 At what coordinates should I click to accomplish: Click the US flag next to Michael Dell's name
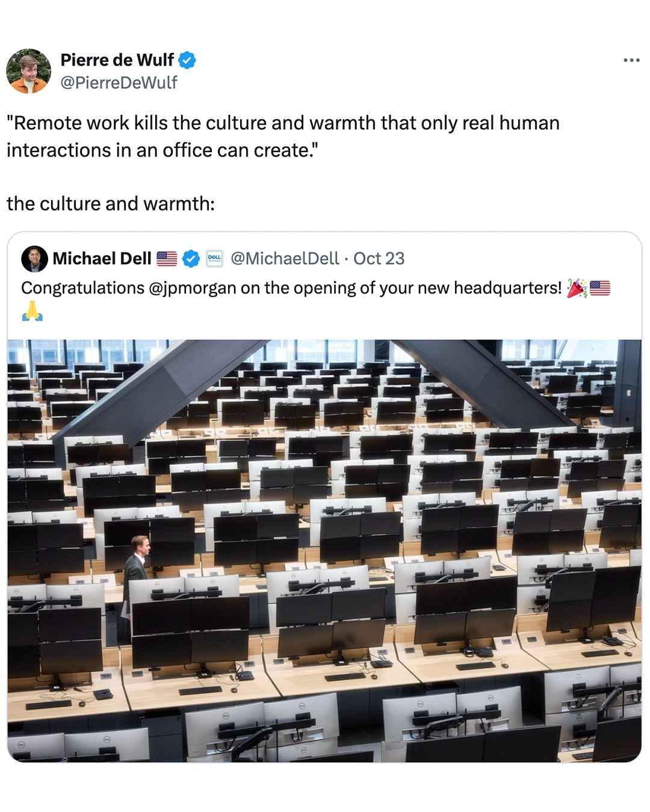click(167, 259)
